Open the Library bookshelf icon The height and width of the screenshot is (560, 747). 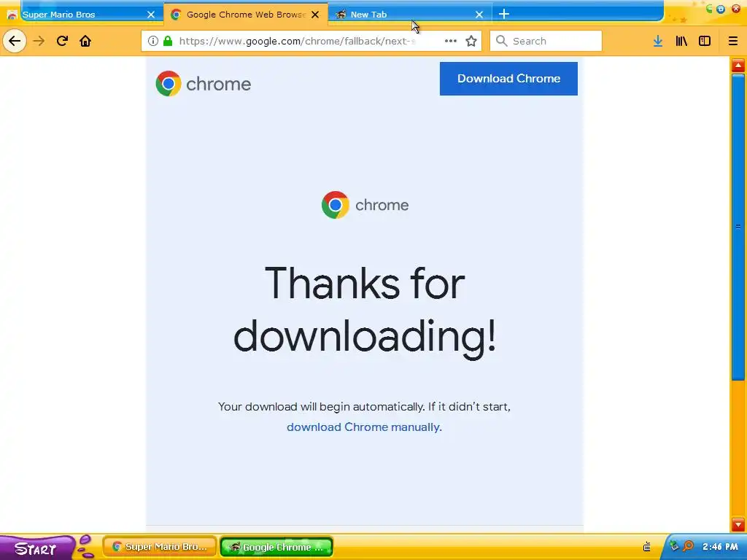click(681, 41)
